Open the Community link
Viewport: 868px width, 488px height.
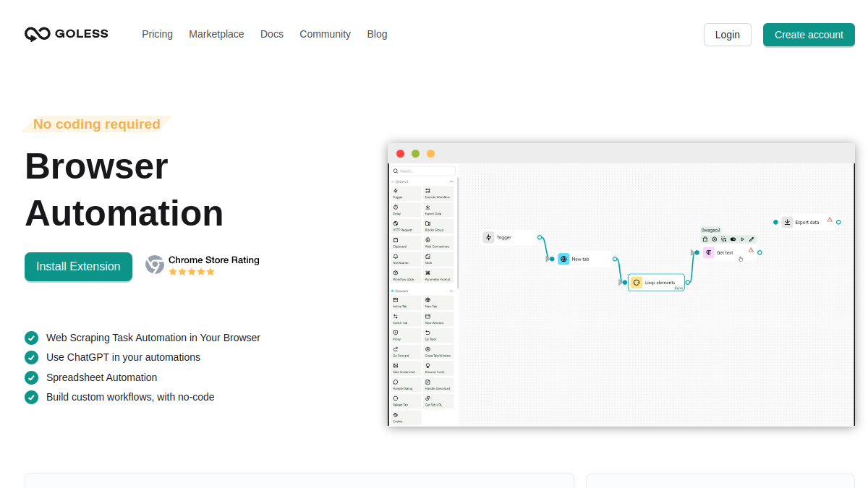click(325, 34)
